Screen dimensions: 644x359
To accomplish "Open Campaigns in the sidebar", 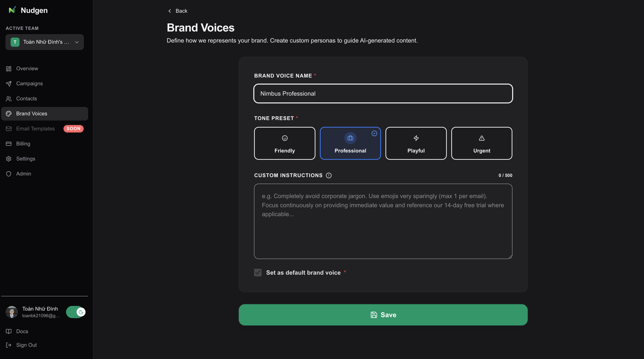I will click(x=29, y=83).
